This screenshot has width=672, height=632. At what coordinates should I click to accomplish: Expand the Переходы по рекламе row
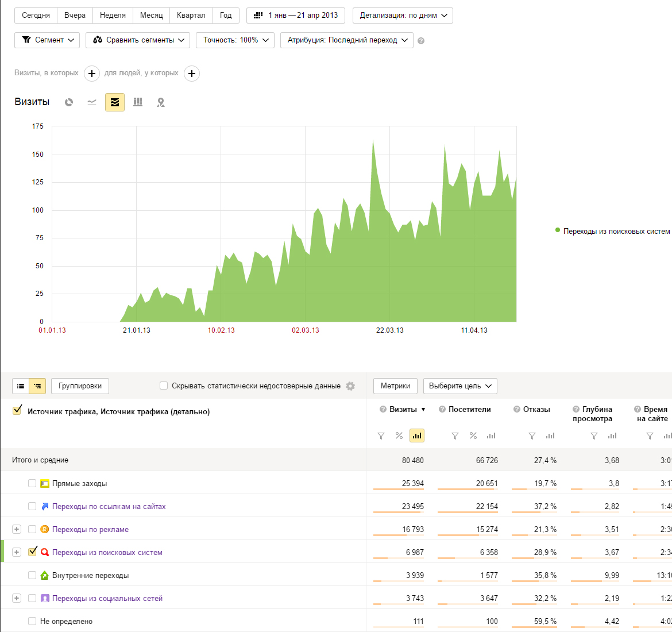coord(17,529)
